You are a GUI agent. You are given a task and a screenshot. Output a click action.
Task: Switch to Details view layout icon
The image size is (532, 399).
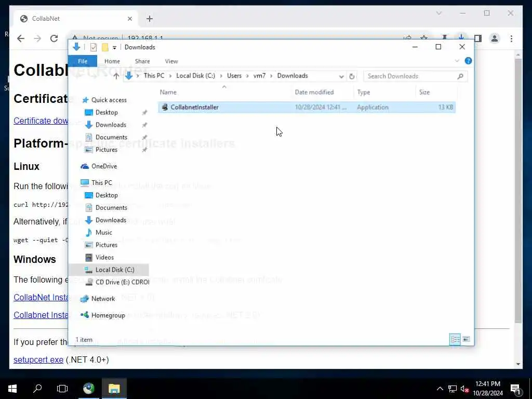tap(455, 339)
